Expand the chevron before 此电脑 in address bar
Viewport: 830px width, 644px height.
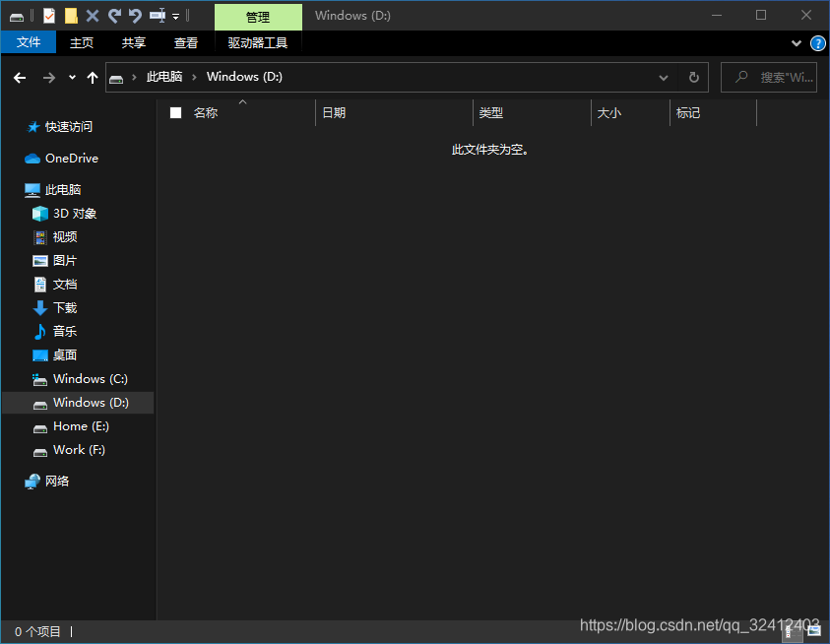pos(135,78)
